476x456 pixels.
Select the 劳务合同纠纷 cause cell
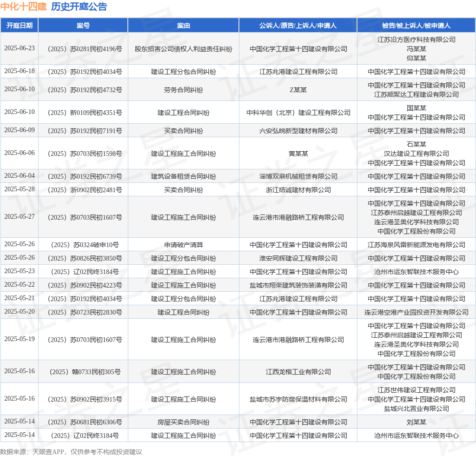click(x=183, y=90)
